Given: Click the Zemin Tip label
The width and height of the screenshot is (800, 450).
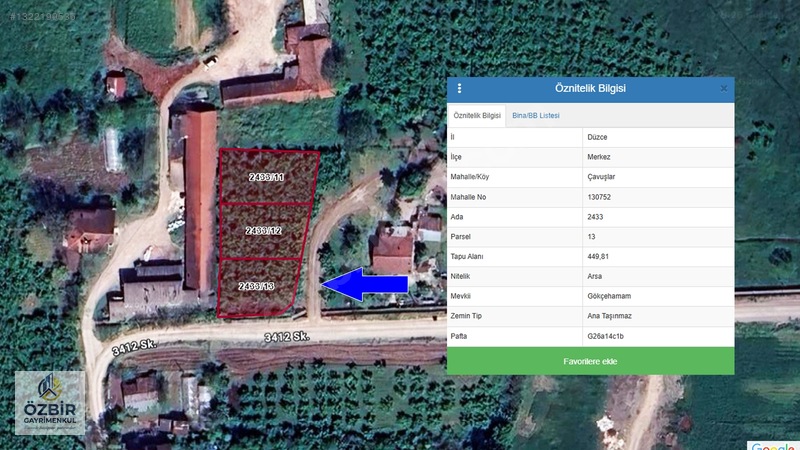Looking at the screenshot, I should click(x=466, y=316).
